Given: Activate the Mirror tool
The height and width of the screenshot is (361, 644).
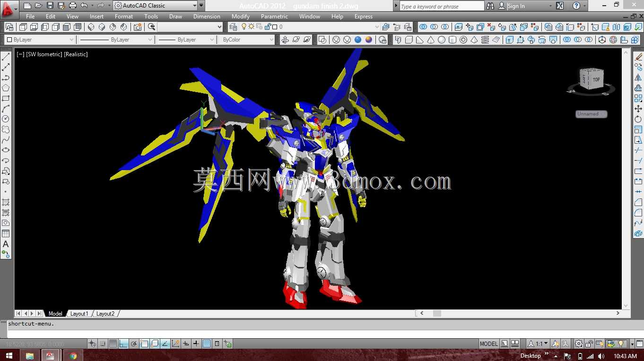Looking at the screenshot, I should point(638,77).
